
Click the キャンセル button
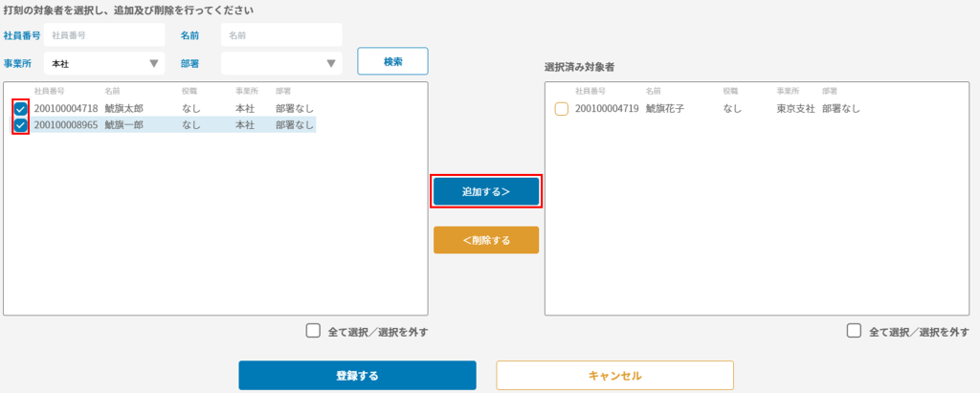tap(615, 376)
